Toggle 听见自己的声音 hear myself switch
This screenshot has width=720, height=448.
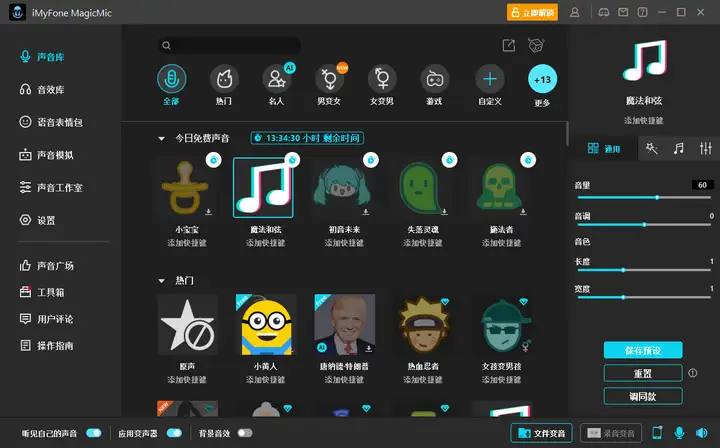[94, 433]
